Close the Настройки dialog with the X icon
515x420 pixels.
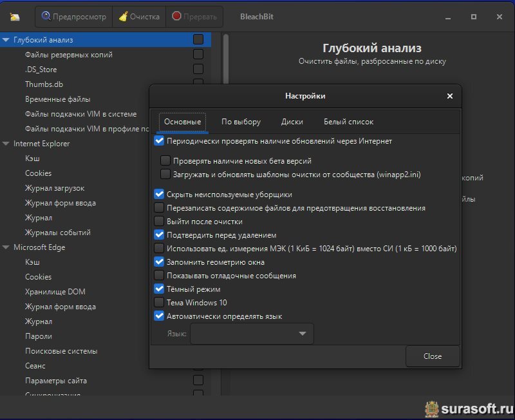click(449, 96)
